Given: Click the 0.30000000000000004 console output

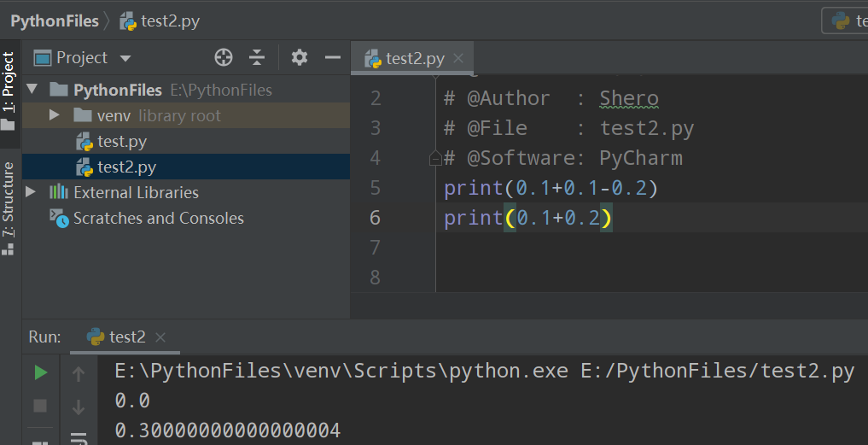Looking at the screenshot, I should tap(228, 430).
